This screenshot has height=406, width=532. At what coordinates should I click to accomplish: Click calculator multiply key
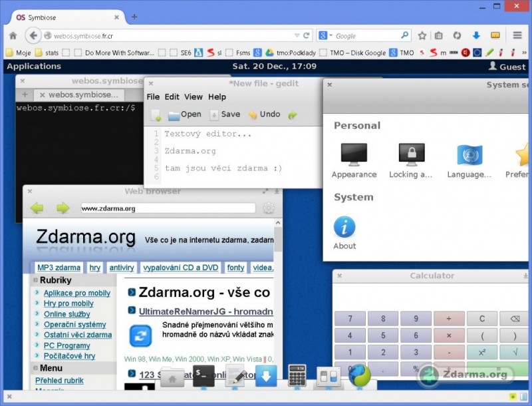pos(449,335)
